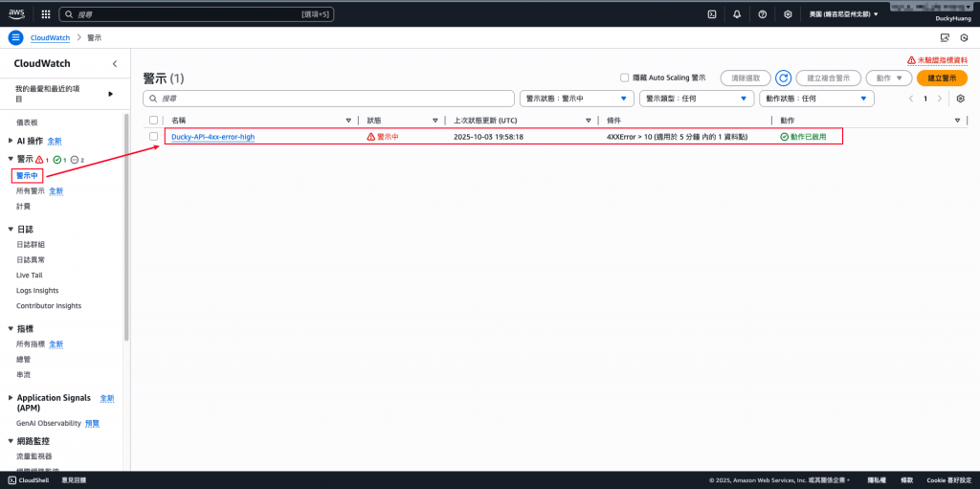Viewport: 980px width, 489px height.
Task: Select in-alarm sidebar item
Action: (x=27, y=176)
